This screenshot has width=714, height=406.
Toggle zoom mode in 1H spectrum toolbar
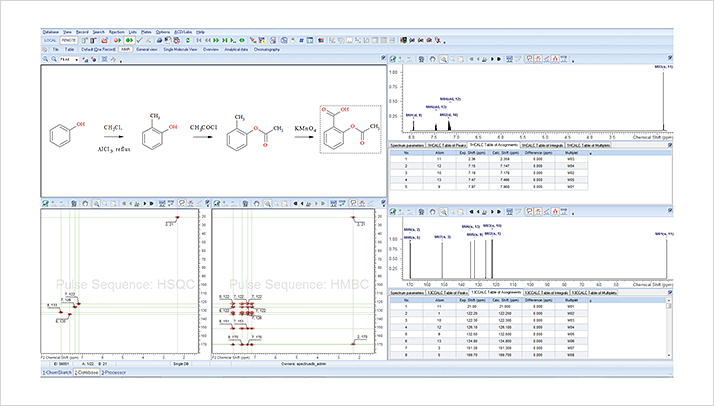(x=444, y=59)
